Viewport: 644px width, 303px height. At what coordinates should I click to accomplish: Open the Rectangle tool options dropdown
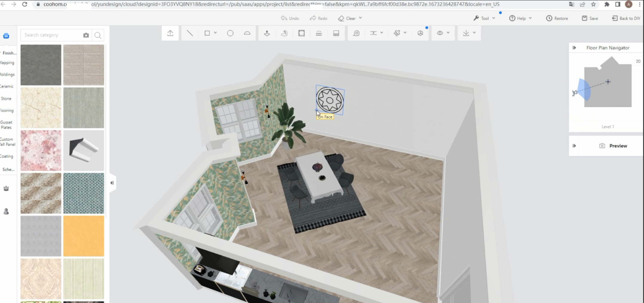[x=215, y=33]
